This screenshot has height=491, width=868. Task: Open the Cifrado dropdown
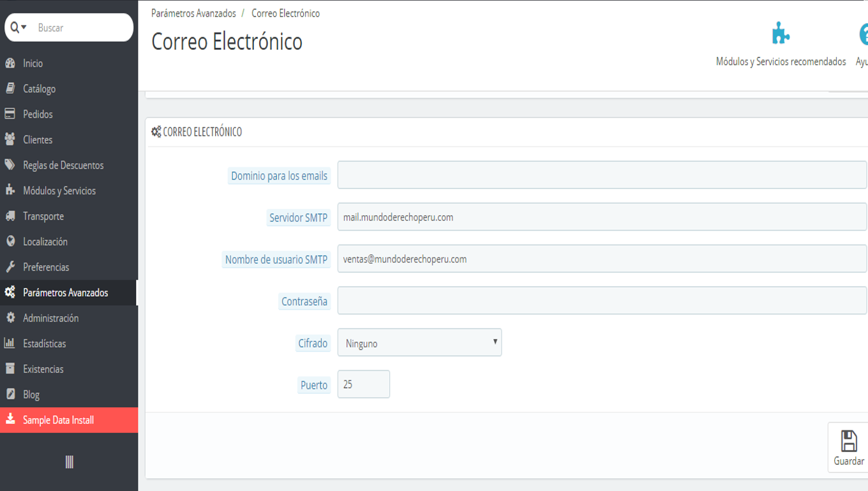[x=419, y=343]
